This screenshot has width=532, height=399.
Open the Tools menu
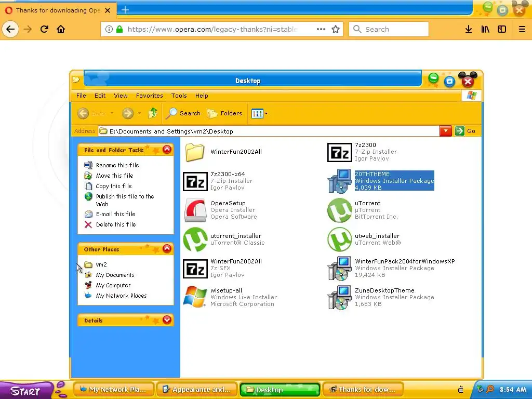tap(179, 96)
